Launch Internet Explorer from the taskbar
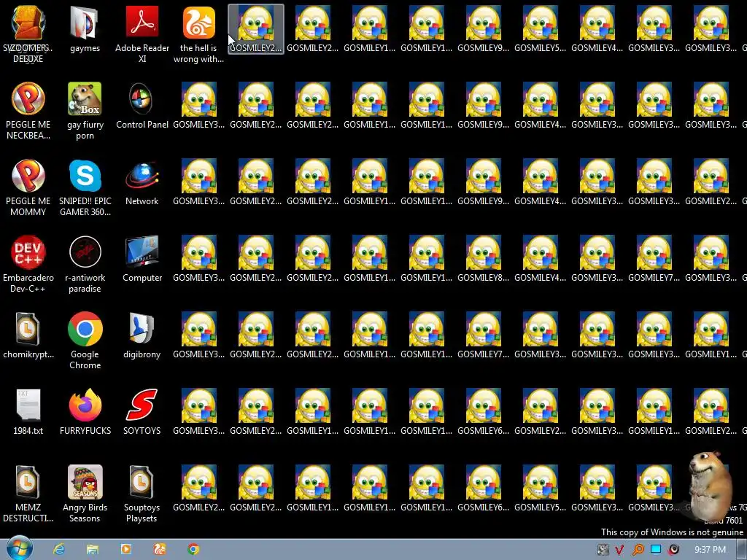747x560 pixels. coord(59,550)
